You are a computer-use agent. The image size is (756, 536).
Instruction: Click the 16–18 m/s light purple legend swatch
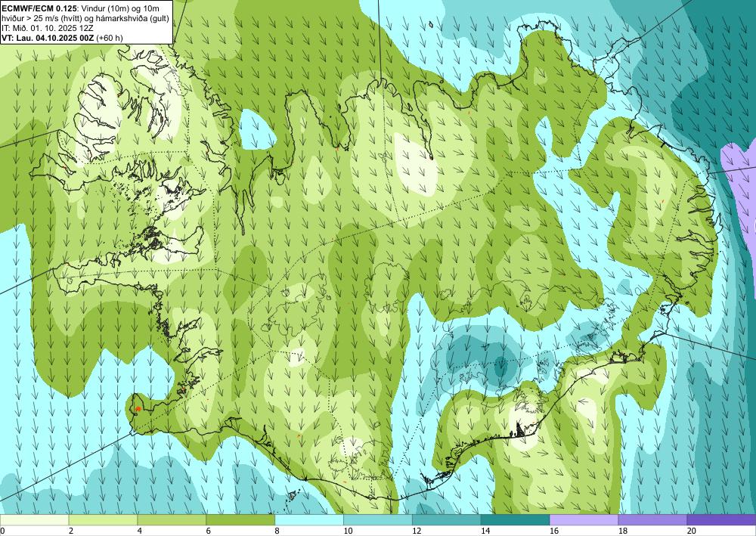point(584,520)
